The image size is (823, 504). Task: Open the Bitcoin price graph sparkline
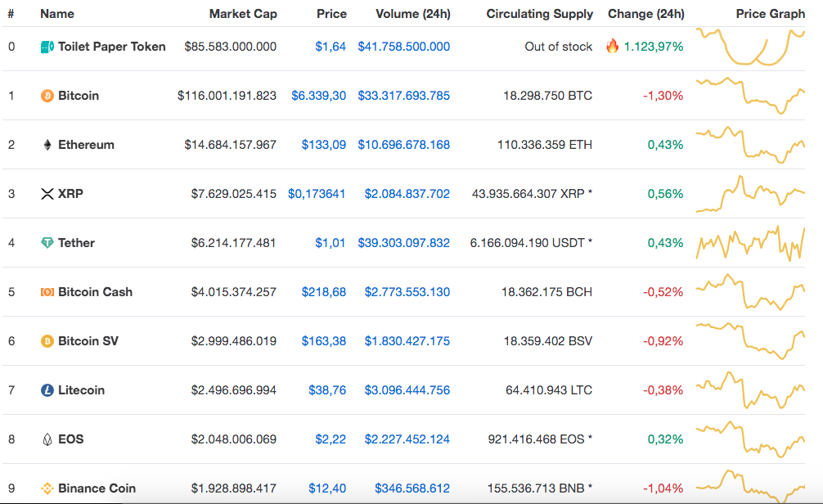[750, 96]
